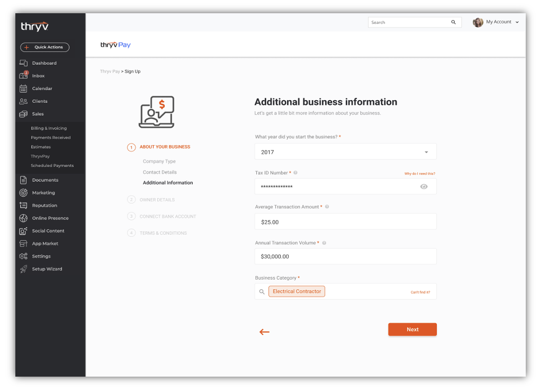Click step 2 Owner Details
The image size is (539, 392).
coord(151,199)
